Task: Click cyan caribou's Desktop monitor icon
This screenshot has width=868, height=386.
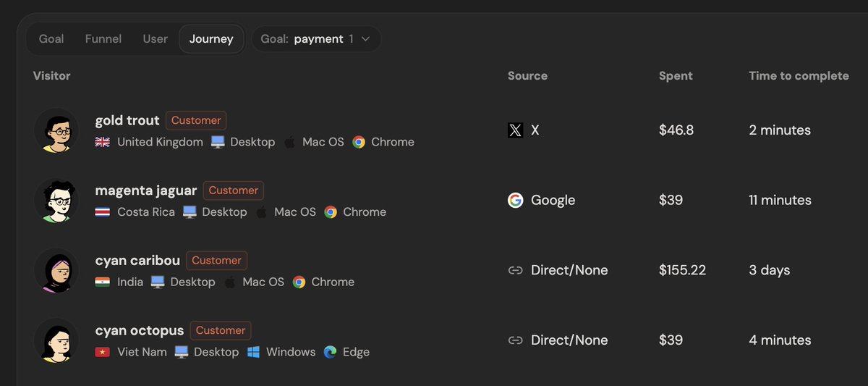Action: (158, 282)
